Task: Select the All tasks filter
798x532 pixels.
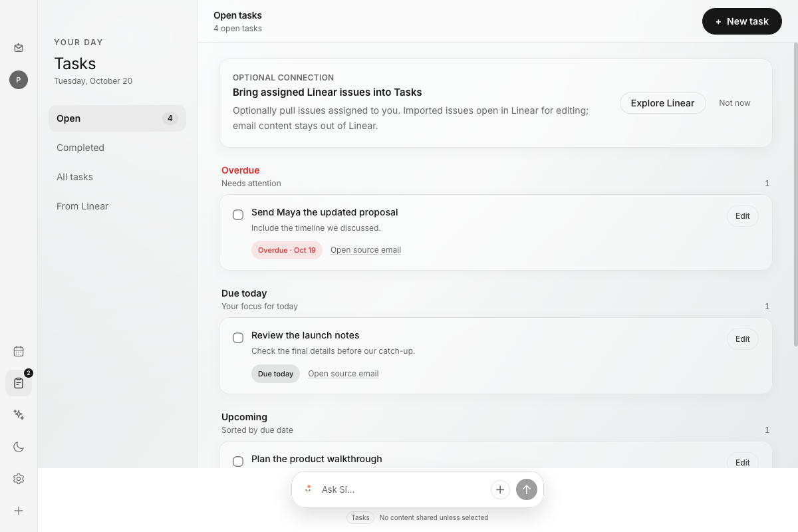Action: [117, 177]
